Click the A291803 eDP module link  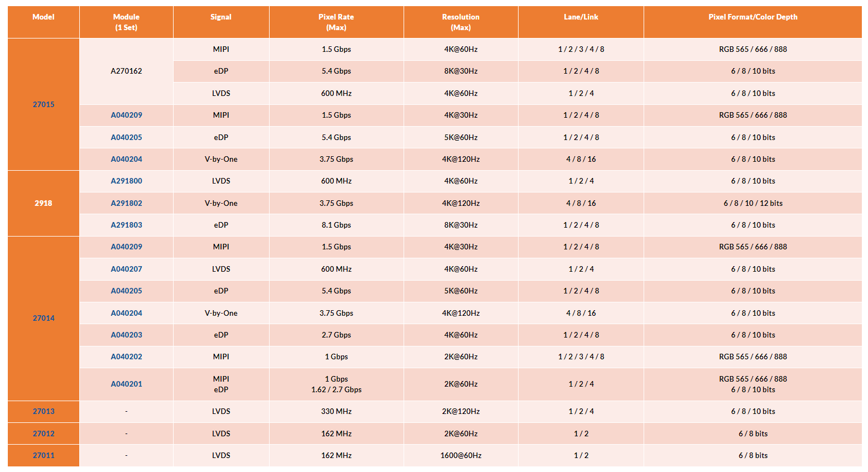pyautogui.click(x=126, y=225)
